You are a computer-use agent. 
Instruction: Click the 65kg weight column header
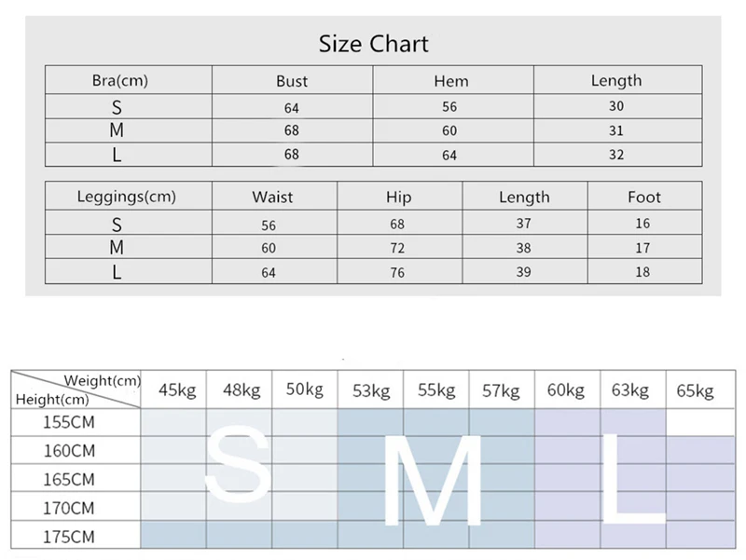click(x=694, y=389)
